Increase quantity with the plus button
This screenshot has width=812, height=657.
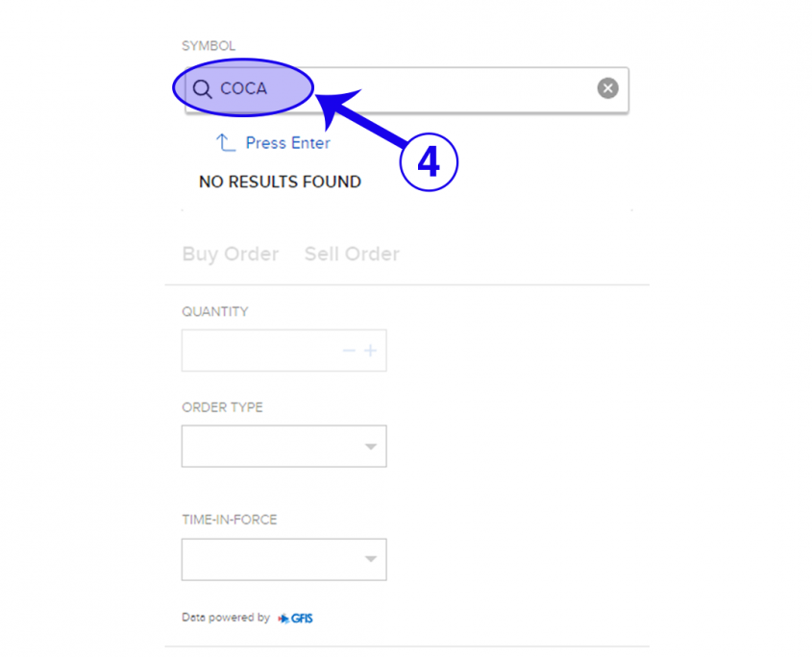(x=370, y=351)
